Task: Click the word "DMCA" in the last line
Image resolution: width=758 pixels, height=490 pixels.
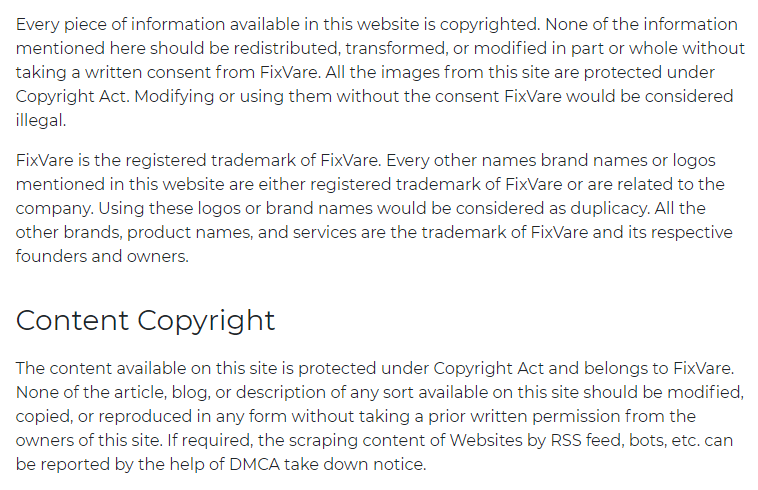Action: [254, 464]
